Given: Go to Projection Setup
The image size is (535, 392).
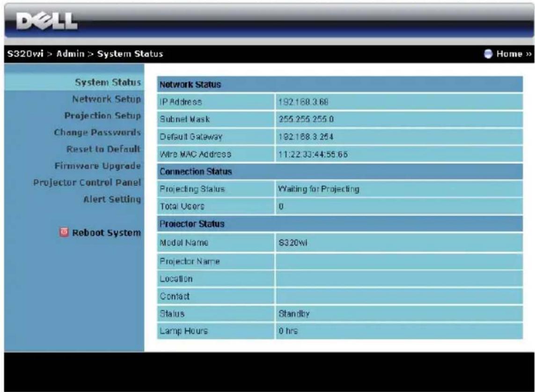Looking at the screenshot, I should (x=103, y=116).
